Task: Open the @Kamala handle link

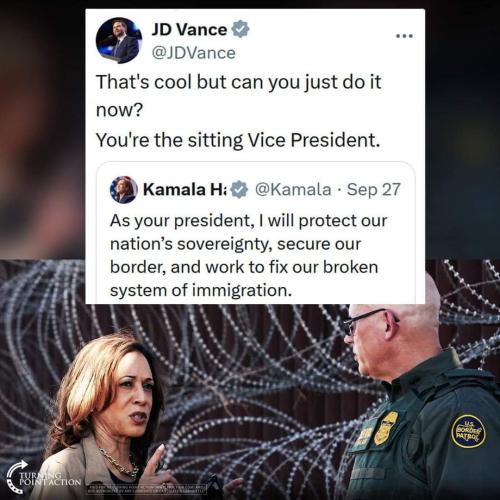Action: point(293,189)
